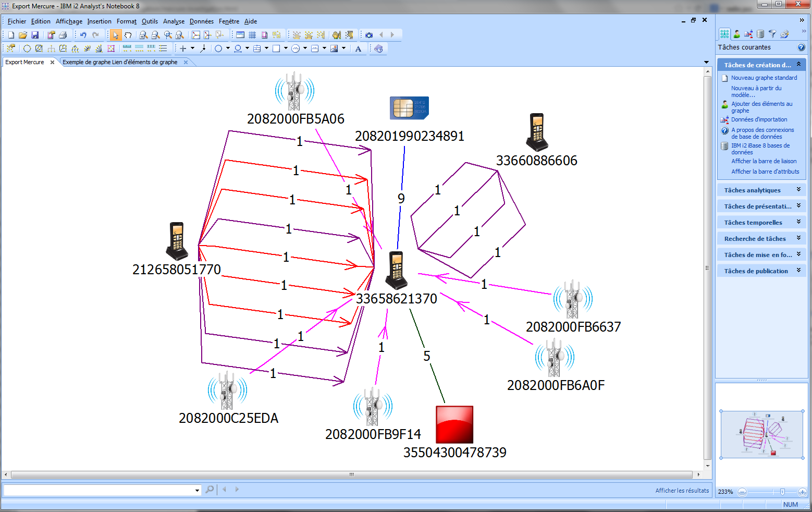Activate the pointer selection tool
The image size is (812, 512).
point(115,35)
